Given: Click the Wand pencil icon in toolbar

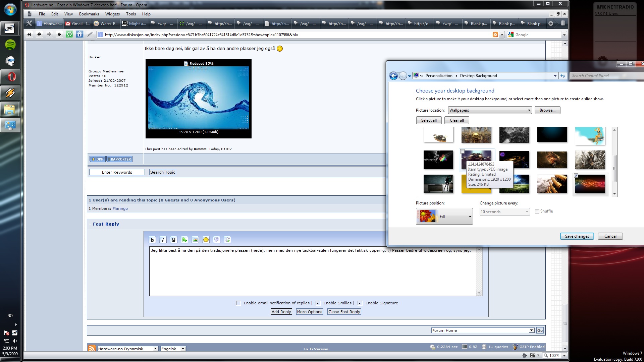Looking at the screenshot, I should coord(90,35).
